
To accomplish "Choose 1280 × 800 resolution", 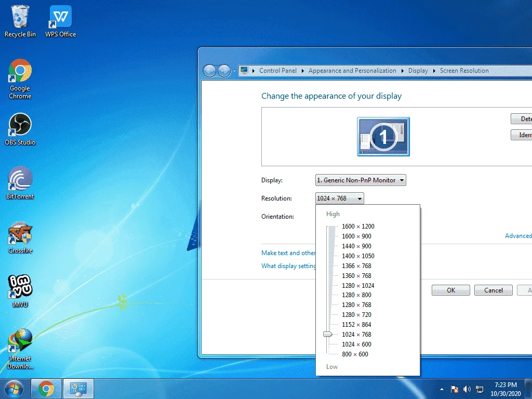I will (356, 295).
